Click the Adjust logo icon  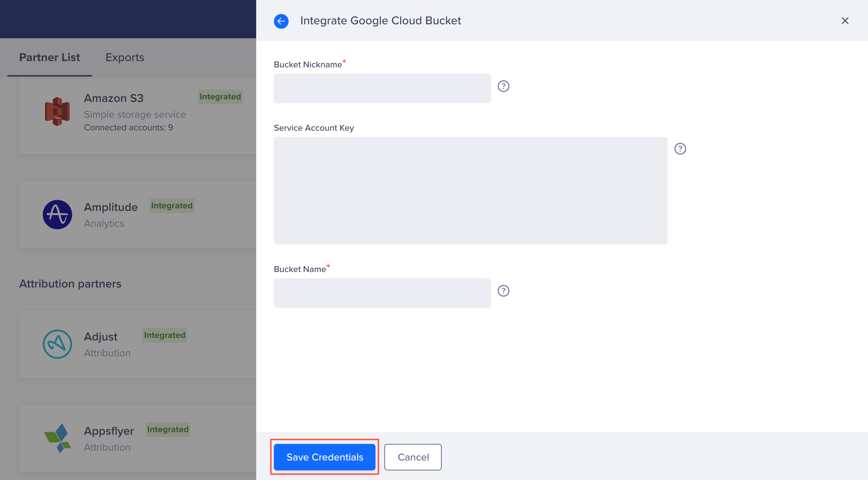[x=57, y=344]
